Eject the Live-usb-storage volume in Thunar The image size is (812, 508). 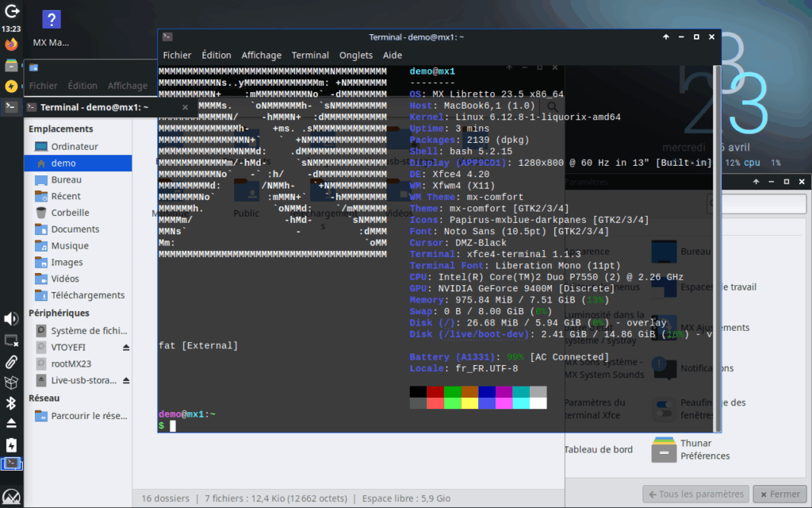[126, 380]
